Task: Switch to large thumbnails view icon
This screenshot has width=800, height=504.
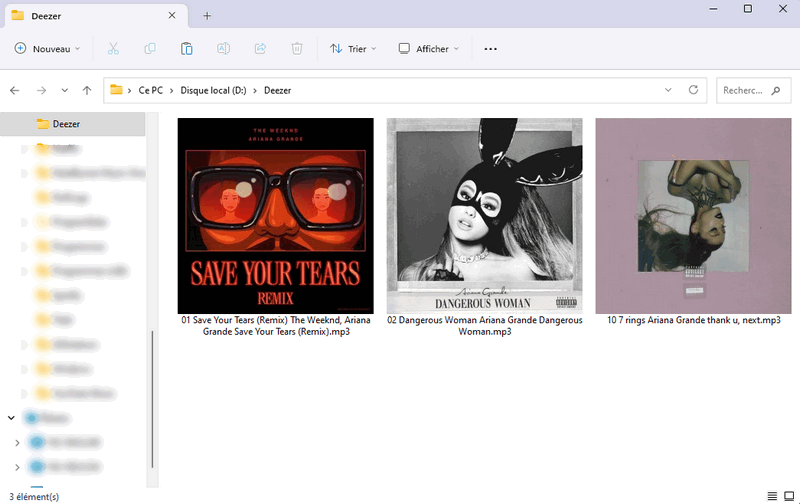Action: (789, 496)
